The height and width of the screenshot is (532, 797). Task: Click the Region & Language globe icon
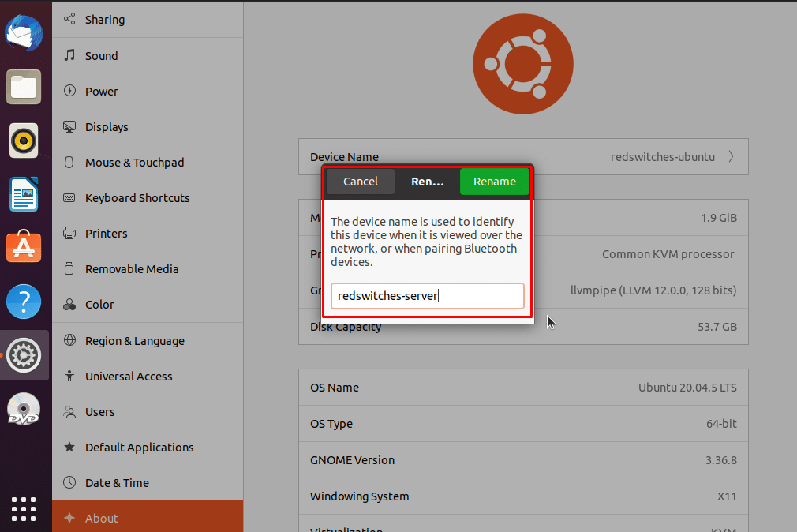coord(69,339)
